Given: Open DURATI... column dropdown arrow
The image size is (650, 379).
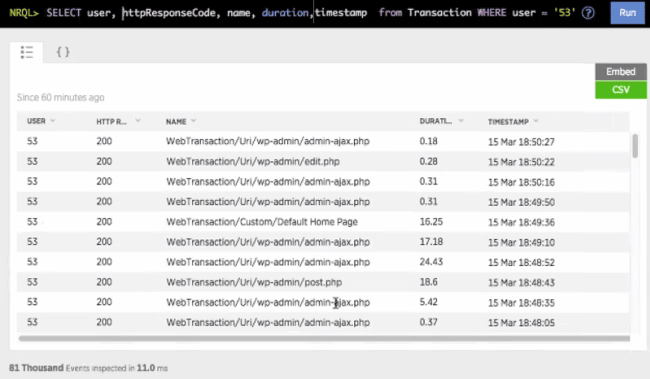Looking at the screenshot, I should point(461,121).
